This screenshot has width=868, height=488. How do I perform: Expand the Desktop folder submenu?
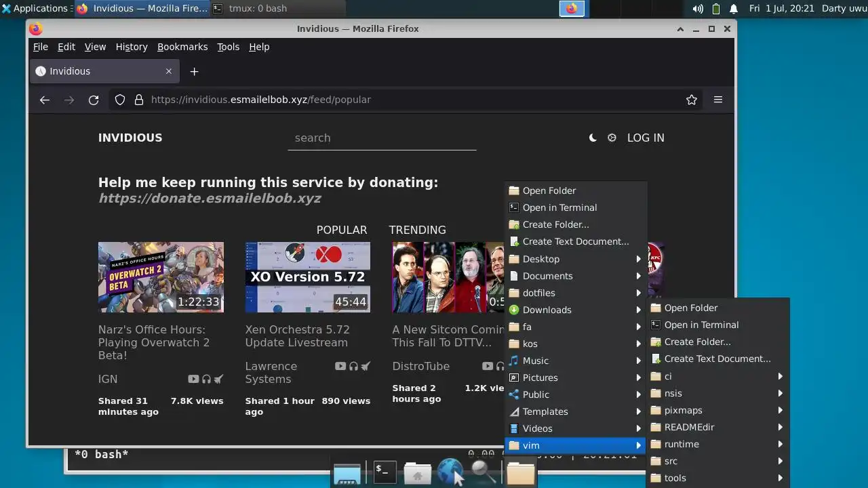(576, 259)
